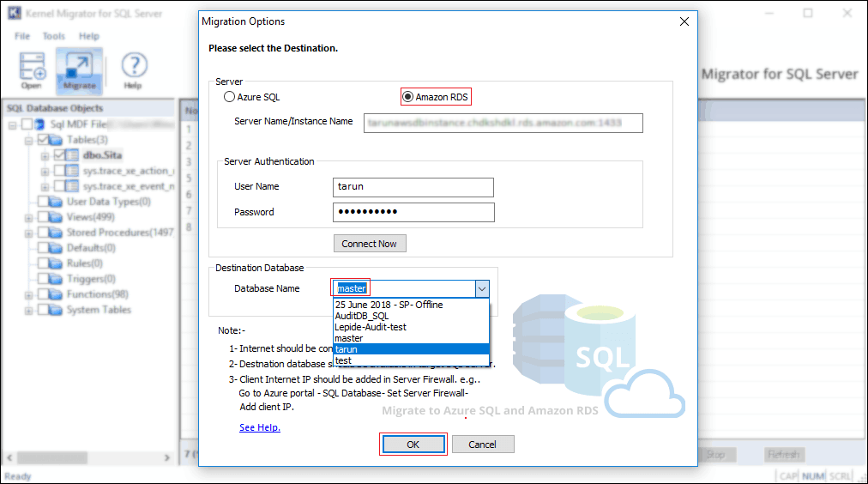Check the Triggers(0) checkbox
This screenshot has height=484, width=868.
pyautogui.click(x=43, y=279)
